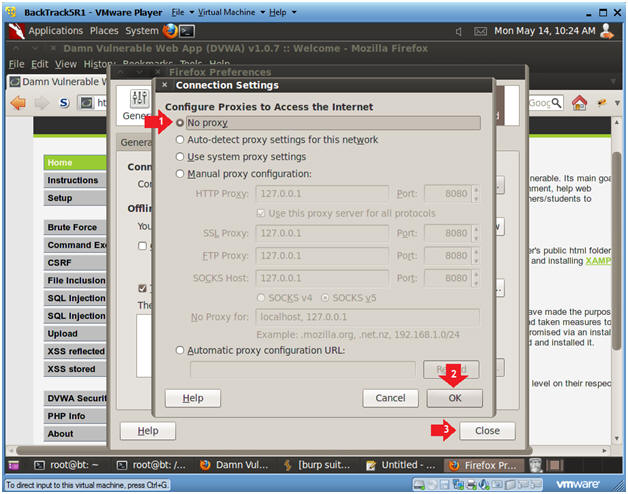This screenshot has height=494, width=628.
Task: Toggle Use this proxy server for all protocols
Action: 261,213
